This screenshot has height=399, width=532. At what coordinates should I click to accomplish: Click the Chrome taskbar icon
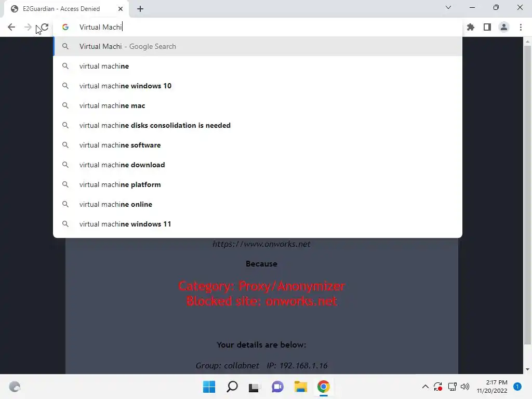(x=324, y=387)
